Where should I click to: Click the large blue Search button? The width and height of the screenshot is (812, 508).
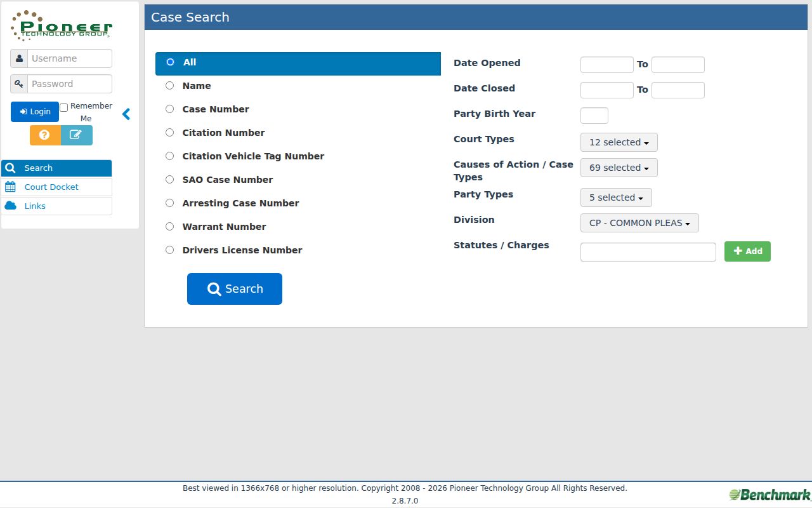click(235, 289)
